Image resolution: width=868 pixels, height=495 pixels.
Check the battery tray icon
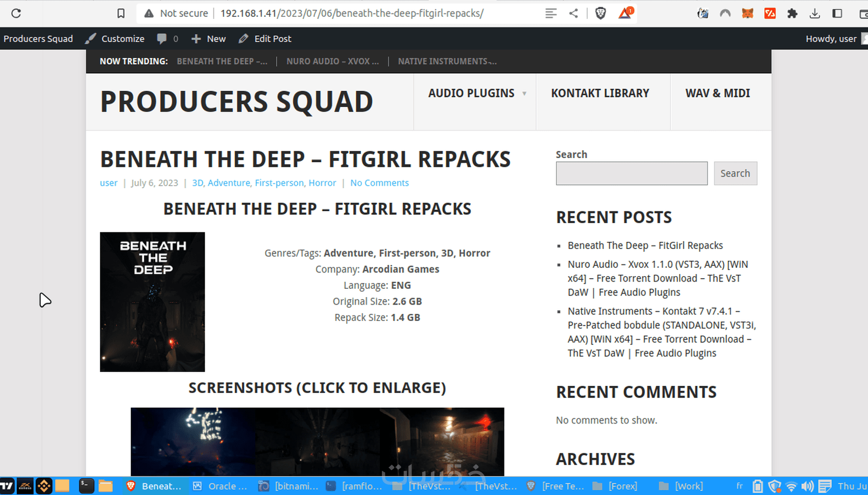tap(758, 486)
